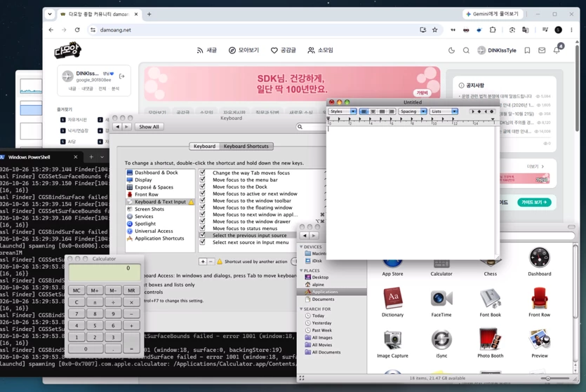The height and width of the screenshot is (392, 586).
Task: Open PowerShell new-tab dropdown chevron
Action: click(x=102, y=157)
